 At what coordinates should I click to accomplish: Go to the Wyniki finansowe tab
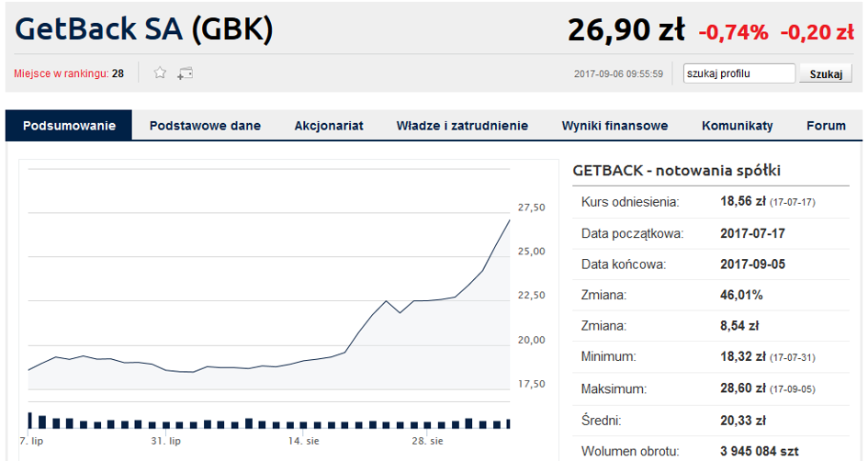(x=614, y=126)
